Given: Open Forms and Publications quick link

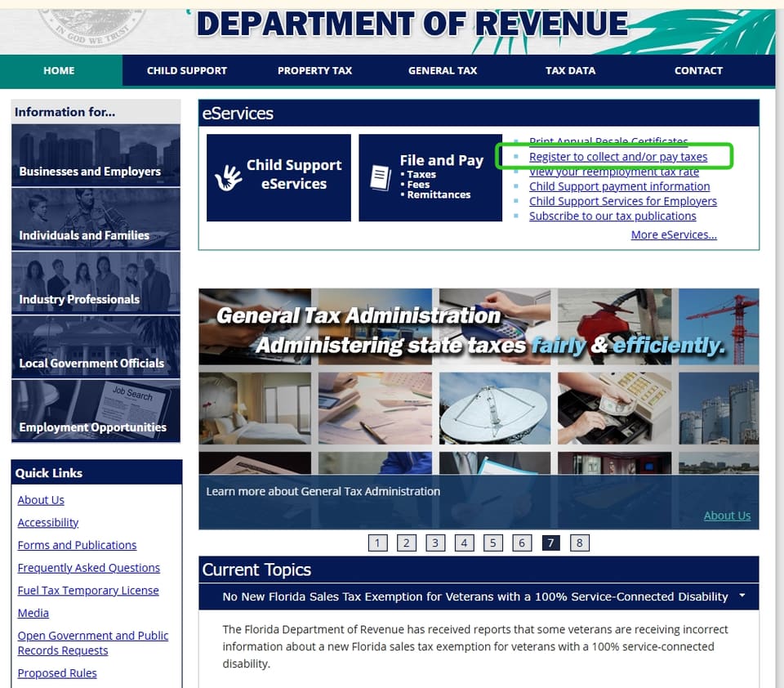Looking at the screenshot, I should pyautogui.click(x=77, y=545).
